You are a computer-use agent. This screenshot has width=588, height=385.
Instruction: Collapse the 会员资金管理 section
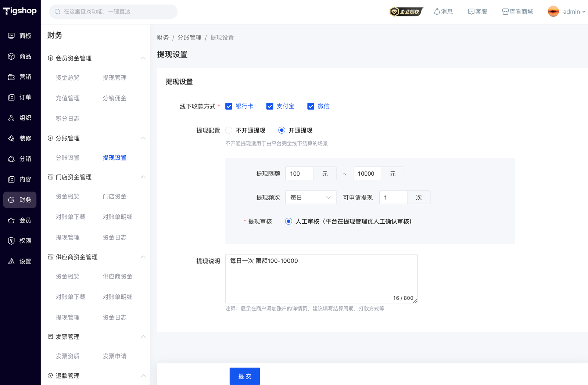[143, 58]
